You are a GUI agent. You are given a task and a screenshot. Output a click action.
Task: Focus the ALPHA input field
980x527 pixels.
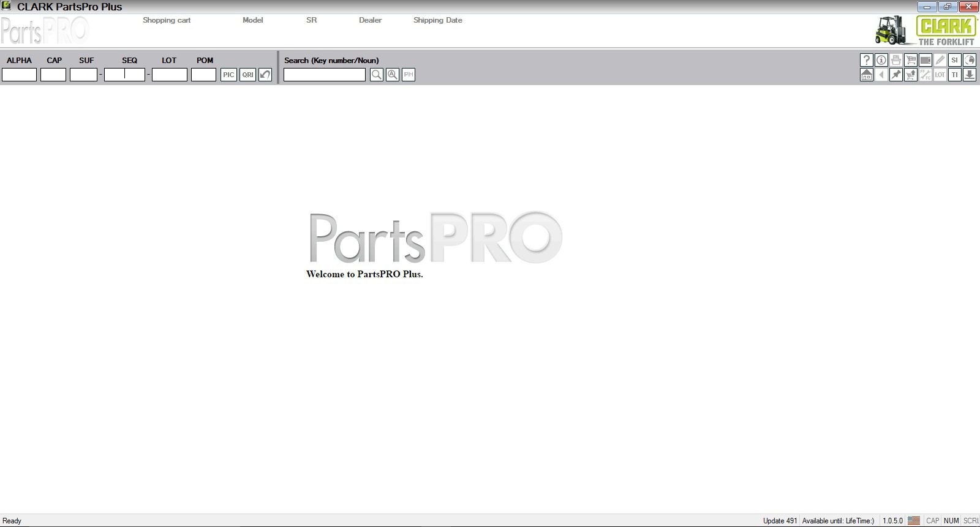tap(20, 75)
